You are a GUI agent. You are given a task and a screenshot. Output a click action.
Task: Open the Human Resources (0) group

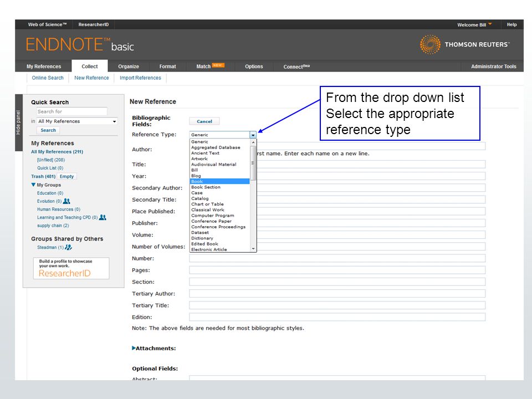point(59,209)
